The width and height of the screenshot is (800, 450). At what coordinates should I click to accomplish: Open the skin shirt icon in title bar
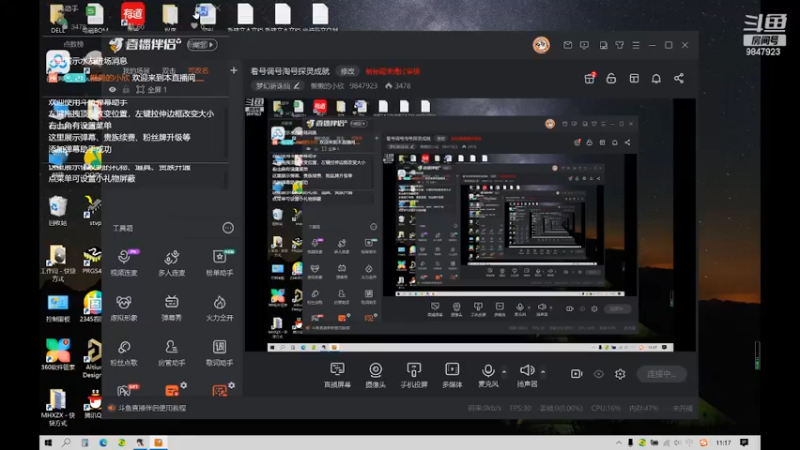click(619, 45)
